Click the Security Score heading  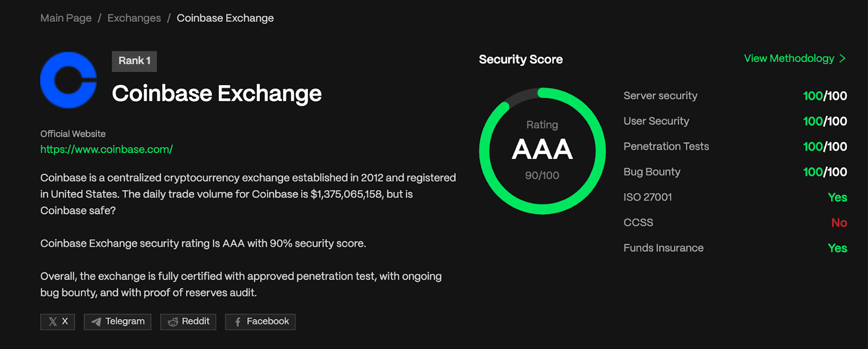point(521,59)
